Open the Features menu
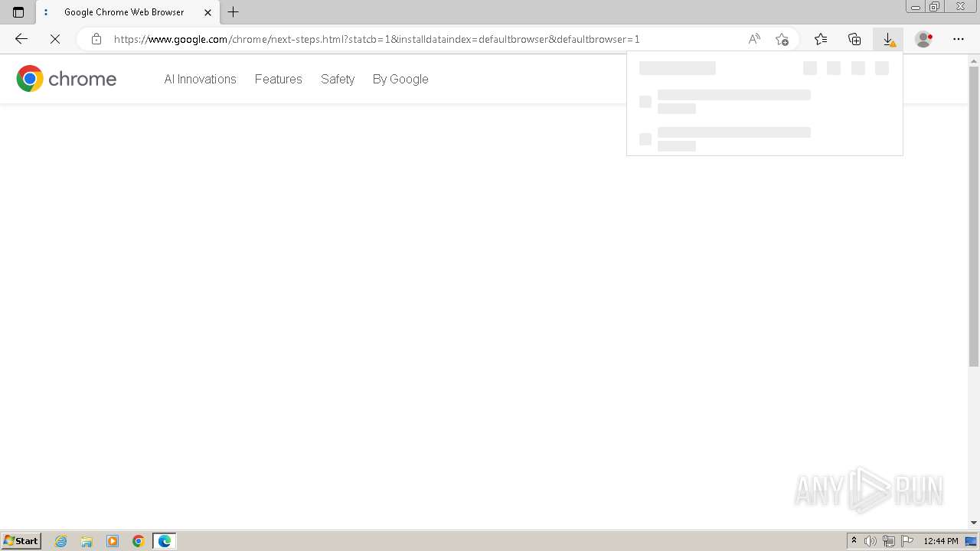This screenshot has width=980, height=551. (279, 79)
